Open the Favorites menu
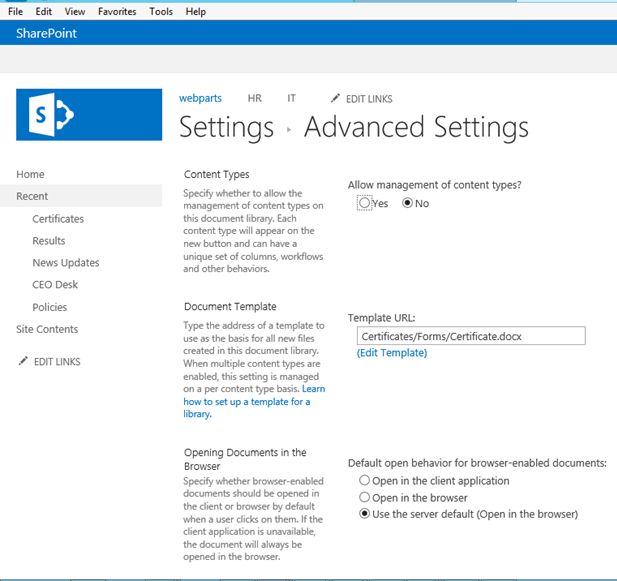The image size is (617, 581). pyautogui.click(x=118, y=12)
